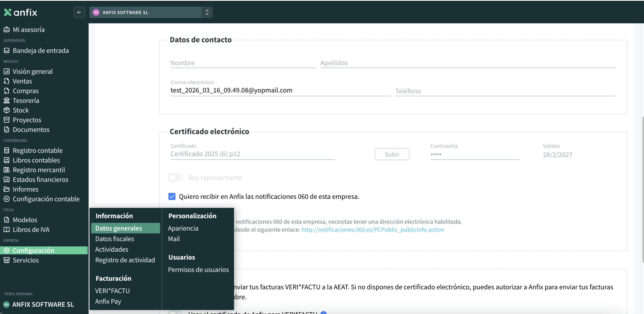Screen dimensions: 644x314
Task: Toggle the Anfix certificate for VERI*FACTU switch
Action: 176,312
